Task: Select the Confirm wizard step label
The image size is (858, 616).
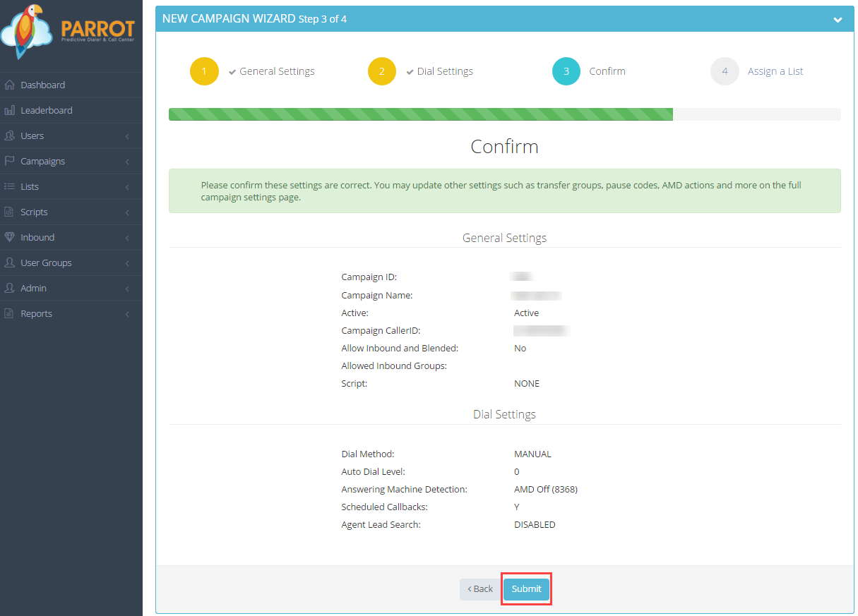Action: pyautogui.click(x=607, y=71)
